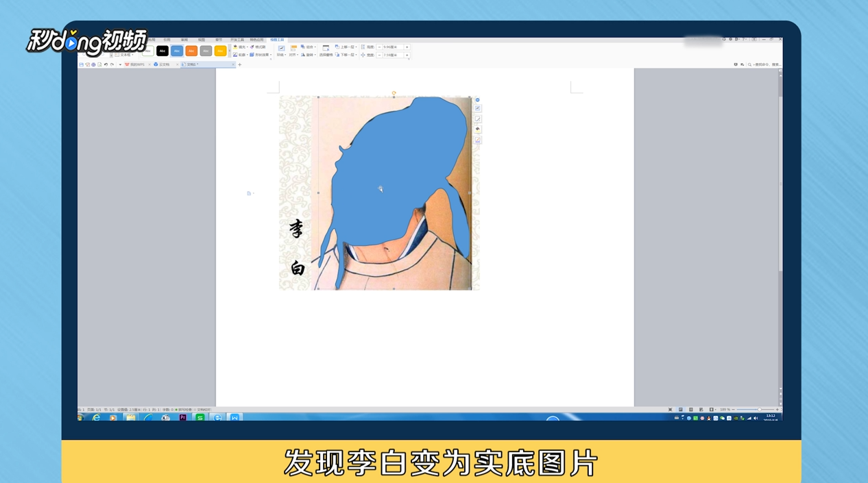The height and width of the screenshot is (483, 868).
Task: Click the height value field
Action: click(x=393, y=47)
